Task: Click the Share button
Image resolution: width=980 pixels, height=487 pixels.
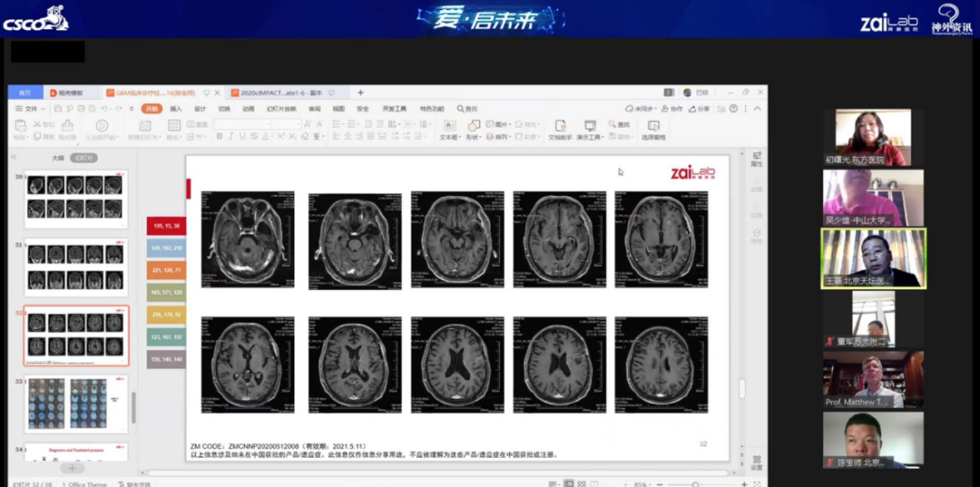Action: [x=699, y=108]
